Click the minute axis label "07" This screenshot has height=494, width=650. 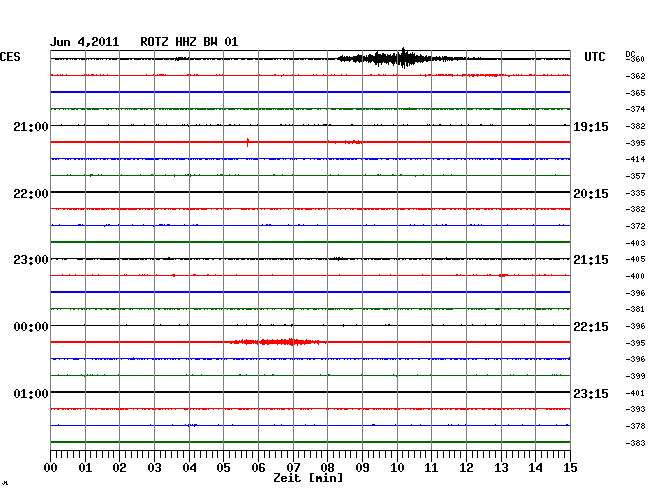coord(293,468)
